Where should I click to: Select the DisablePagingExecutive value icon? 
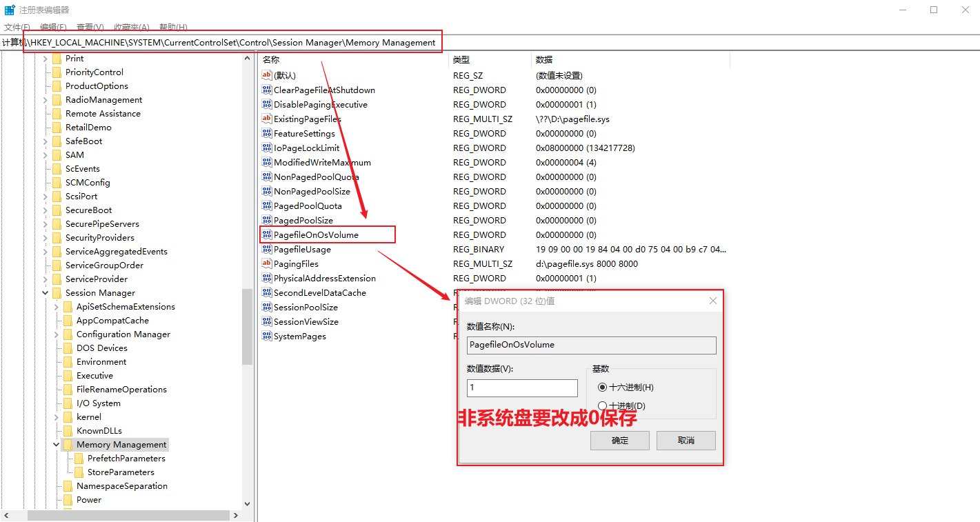[x=267, y=105]
